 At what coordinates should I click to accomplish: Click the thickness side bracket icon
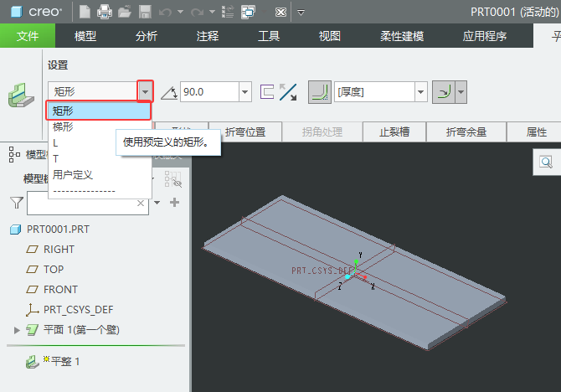pyautogui.click(x=267, y=92)
